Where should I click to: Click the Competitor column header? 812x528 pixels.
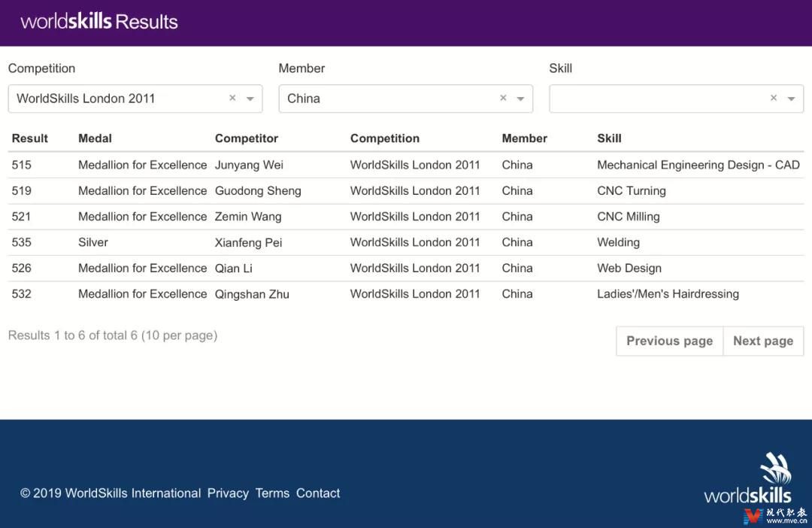pyautogui.click(x=247, y=138)
